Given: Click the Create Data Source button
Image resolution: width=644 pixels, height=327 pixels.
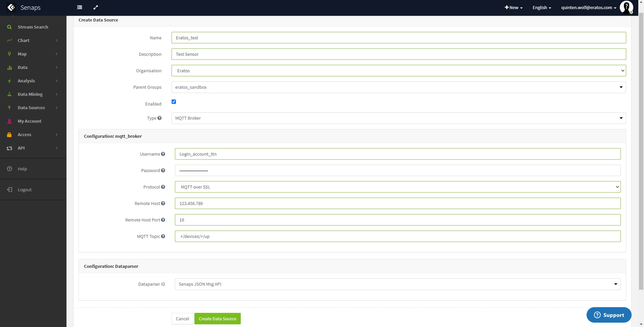Looking at the screenshot, I should (218, 319).
